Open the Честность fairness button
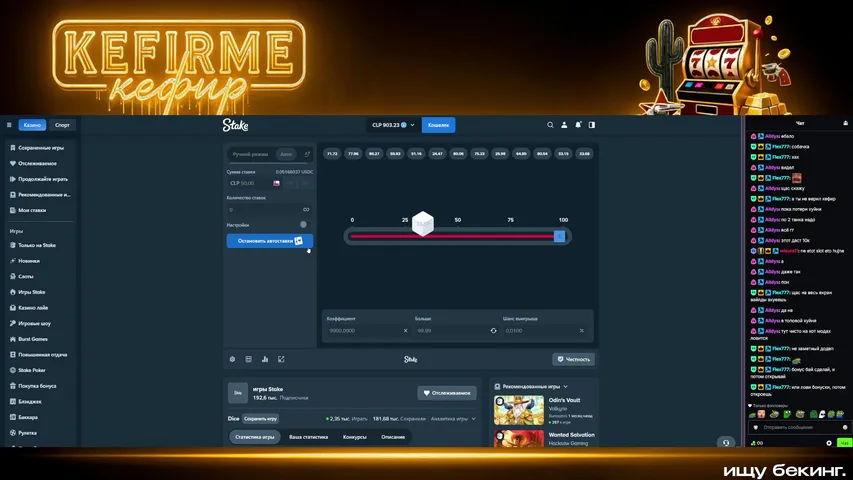Screen dimensions: 853x480 click(x=573, y=359)
